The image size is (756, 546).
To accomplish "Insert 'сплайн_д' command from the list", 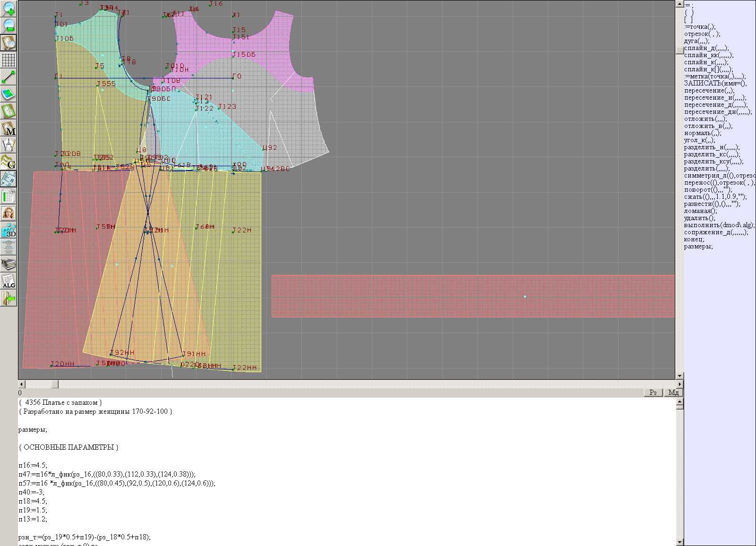I will [x=706, y=48].
